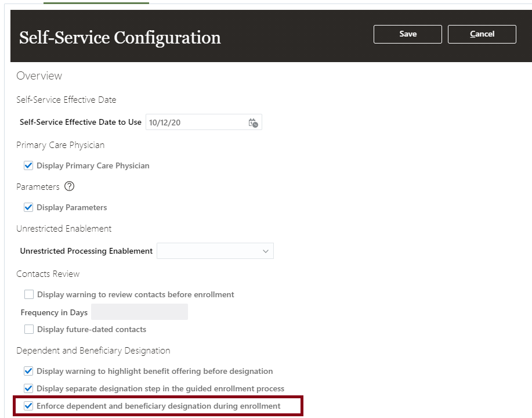The height and width of the screenshot is (418, 532).
Task: Click the Self-Service Configuration page title
Action: 120,38
